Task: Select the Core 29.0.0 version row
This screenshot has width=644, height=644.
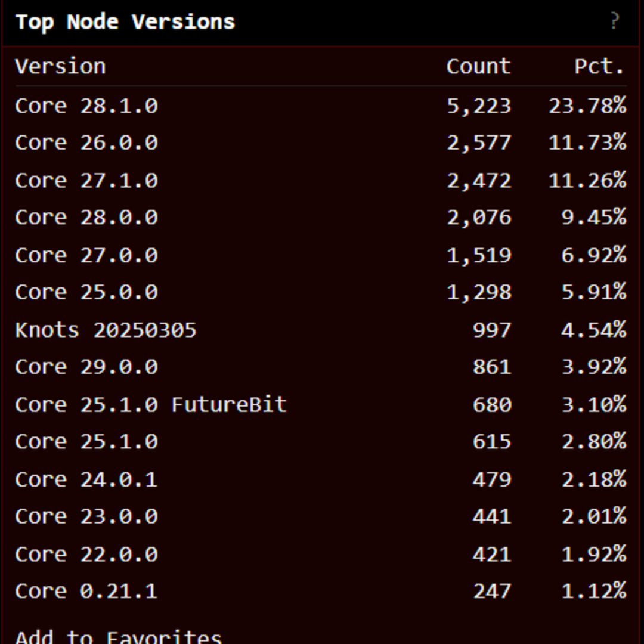Action: coord(321,366)
